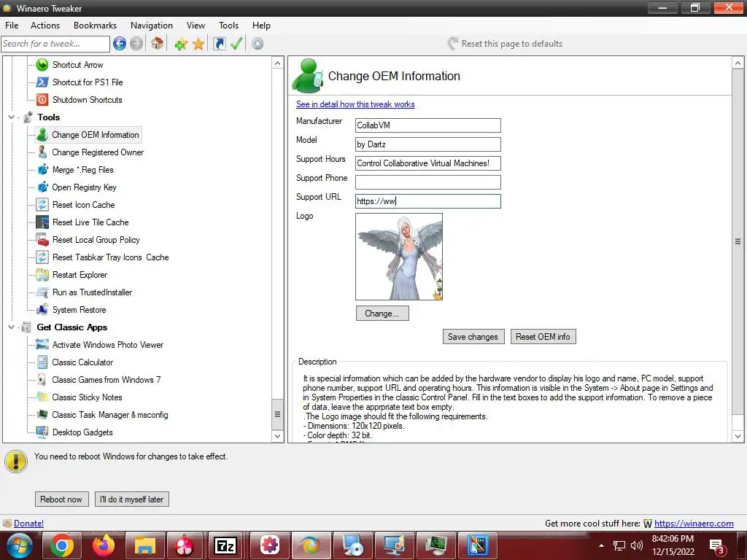The image size is (747, 560).
Task: Open settings gear icon in toolbar
Action: (258, 44)
